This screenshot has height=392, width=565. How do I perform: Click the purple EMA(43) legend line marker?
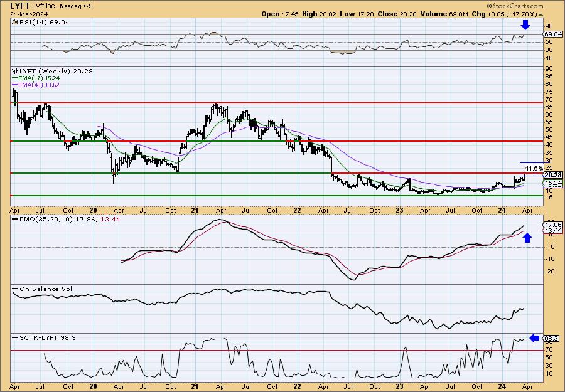tap(14, 85)
